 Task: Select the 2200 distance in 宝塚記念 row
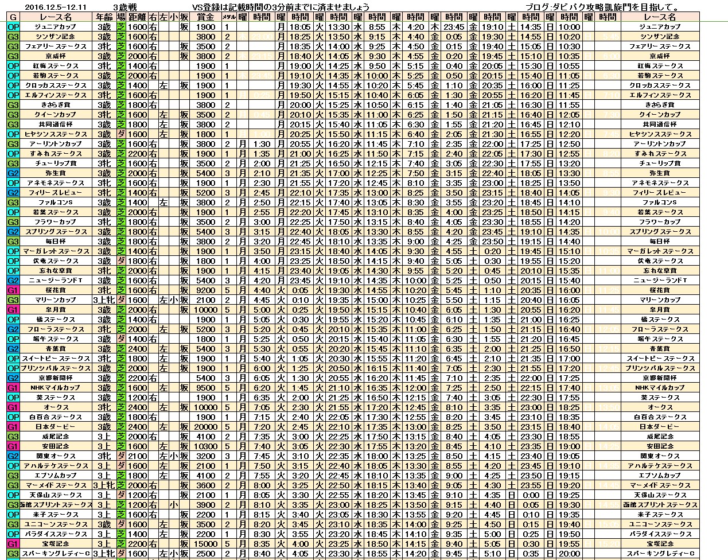(x=138, y=544)
